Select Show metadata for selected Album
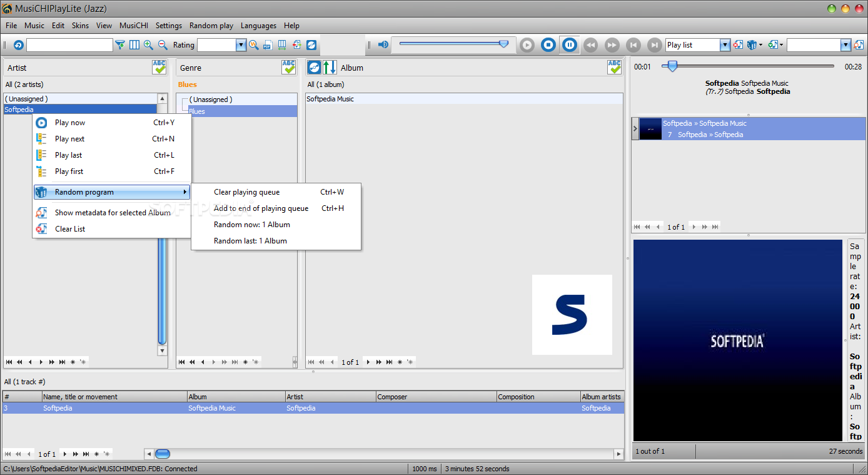The width and height of the screenshot is (868, 475). [112, 213]
